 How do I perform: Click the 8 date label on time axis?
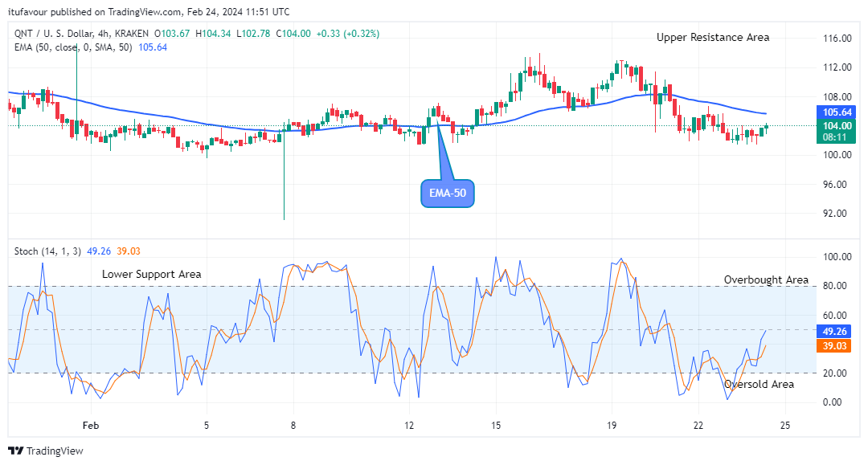click(x=293, y=426)
